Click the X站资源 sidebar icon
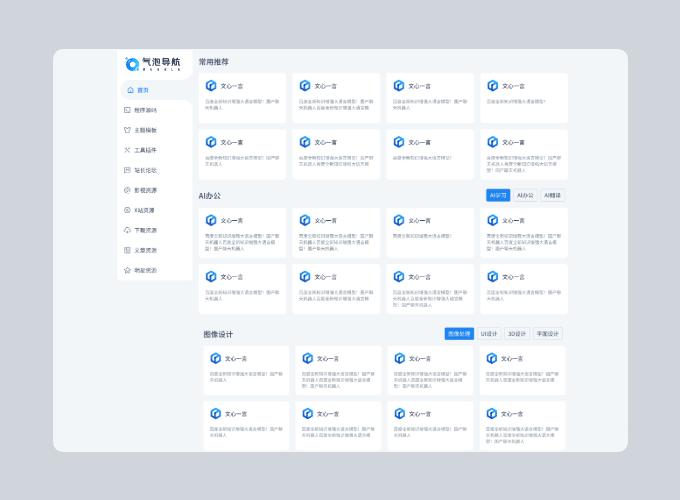The image size is (680, 500). tap(127, 210)
